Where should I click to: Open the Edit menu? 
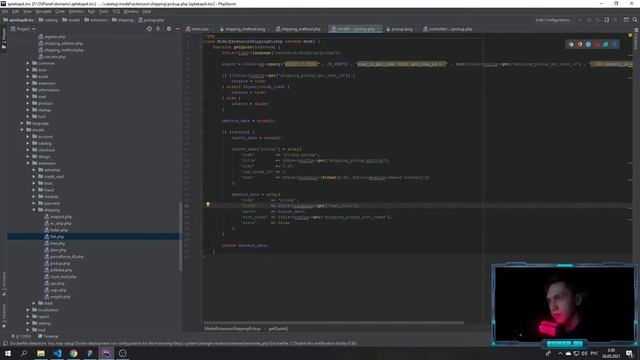pos(16,12)
